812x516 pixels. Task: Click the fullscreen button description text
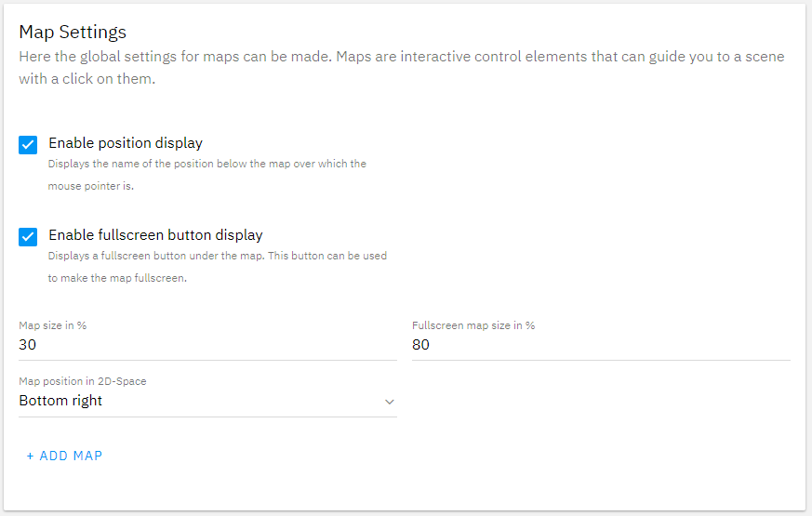coord(217,266)
